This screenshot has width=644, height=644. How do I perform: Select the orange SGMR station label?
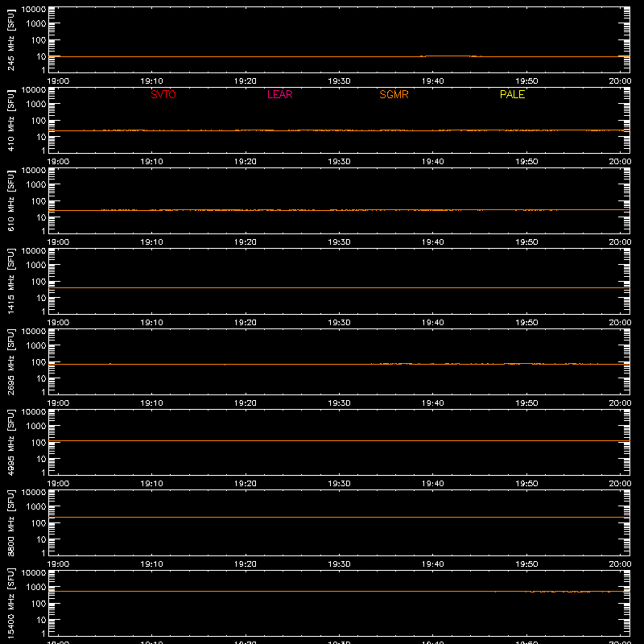click(394, 94)
